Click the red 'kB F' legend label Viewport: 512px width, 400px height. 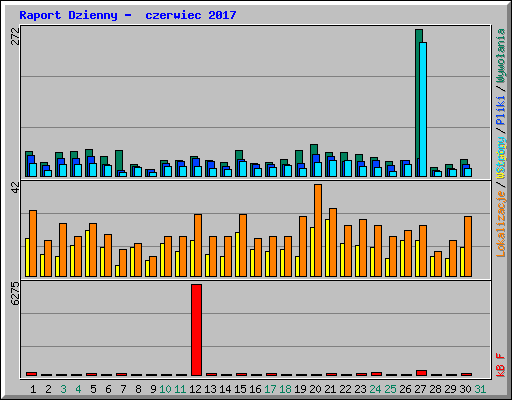(501, 365)
